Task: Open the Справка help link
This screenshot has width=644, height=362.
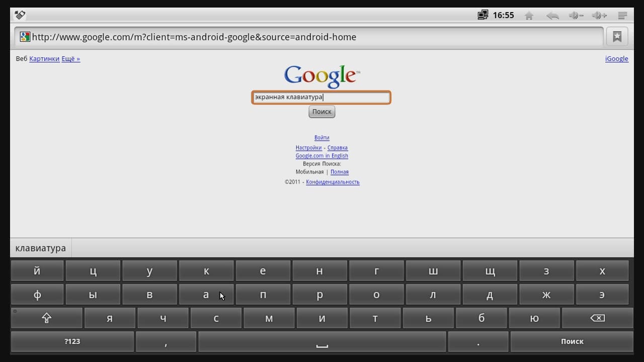Action: coord(338,148)
